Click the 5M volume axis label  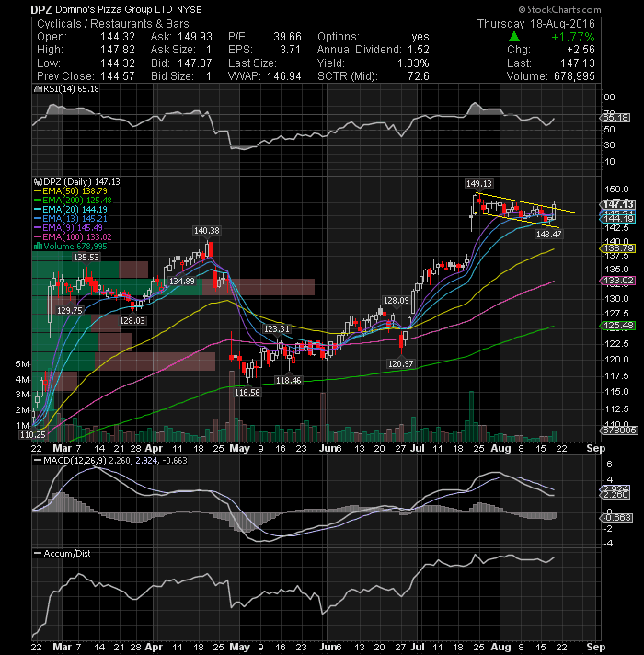[22, 364]
